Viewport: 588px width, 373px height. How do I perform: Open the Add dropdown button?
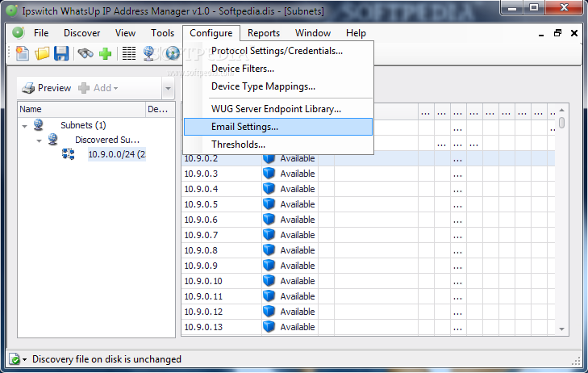point(98,88)
